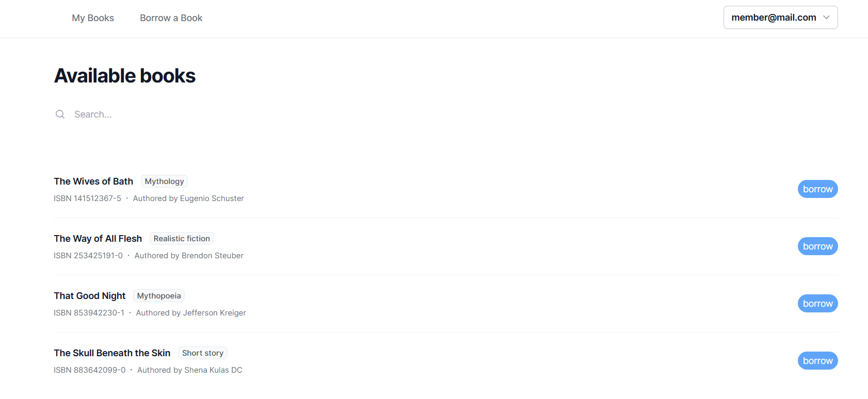
Task: Click the Available books heading
Action: coord(125,76)
